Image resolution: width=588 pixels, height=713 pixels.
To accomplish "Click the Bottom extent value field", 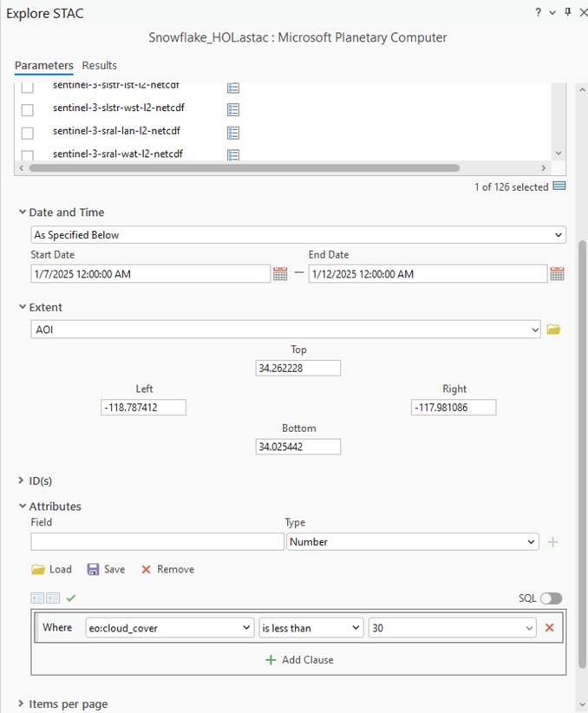I will (x=297, y=447).
